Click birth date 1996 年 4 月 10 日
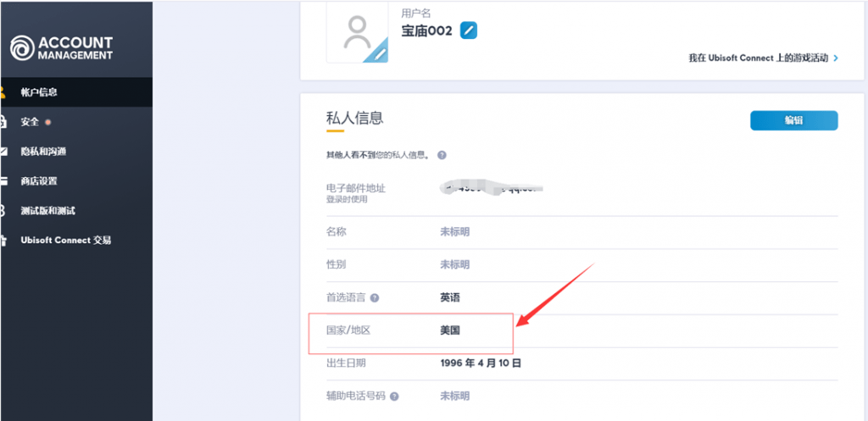868x421 pixels. pos(481,363)
